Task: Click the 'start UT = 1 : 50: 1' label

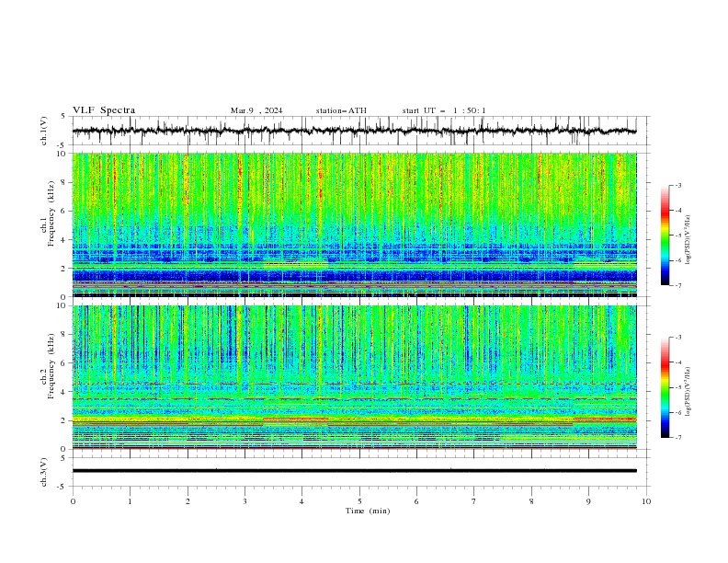Action: (x=444, y=110)
